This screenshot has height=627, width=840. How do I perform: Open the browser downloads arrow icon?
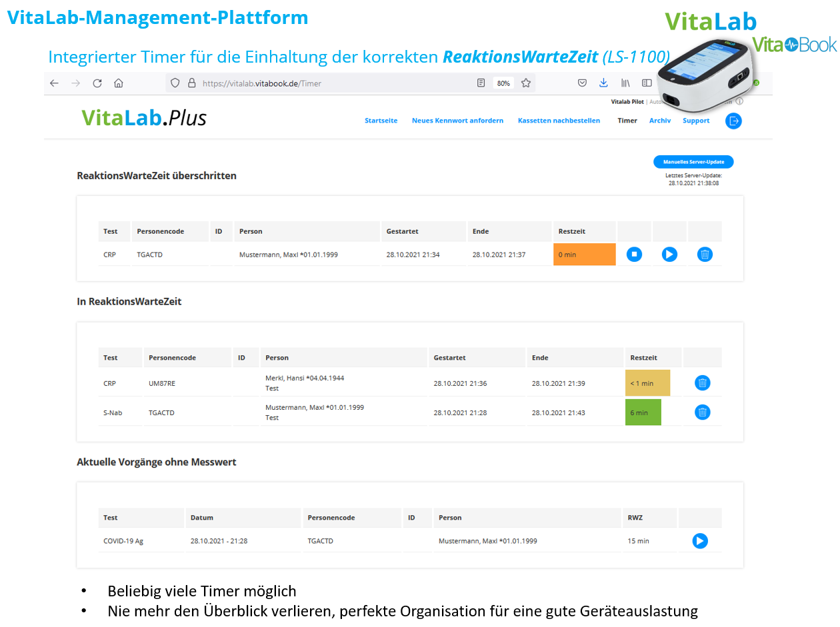603,83
